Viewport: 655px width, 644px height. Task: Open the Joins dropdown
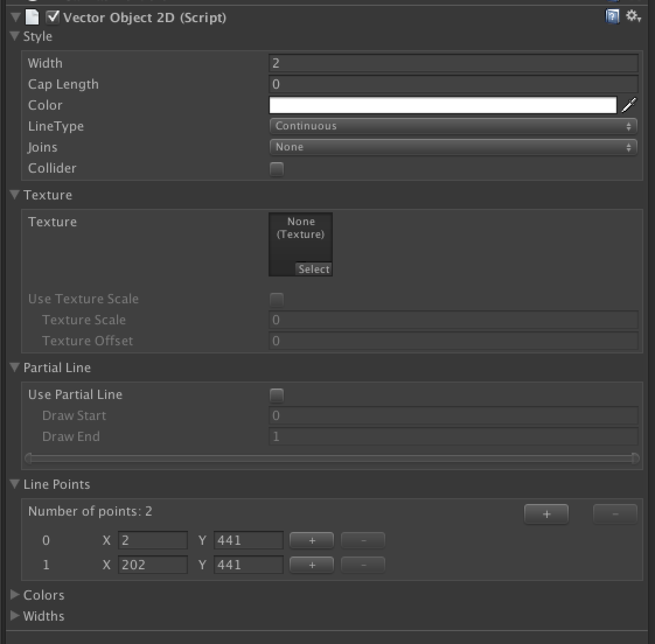coord(453,147)
